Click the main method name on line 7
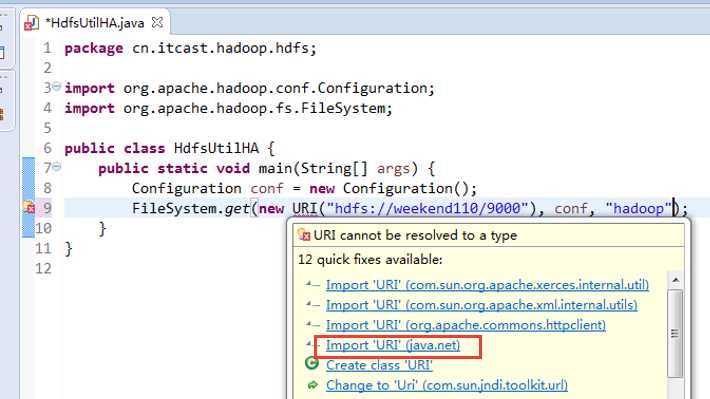The width and height of the screenshot is (710, 399). click(x=275, y=168)
